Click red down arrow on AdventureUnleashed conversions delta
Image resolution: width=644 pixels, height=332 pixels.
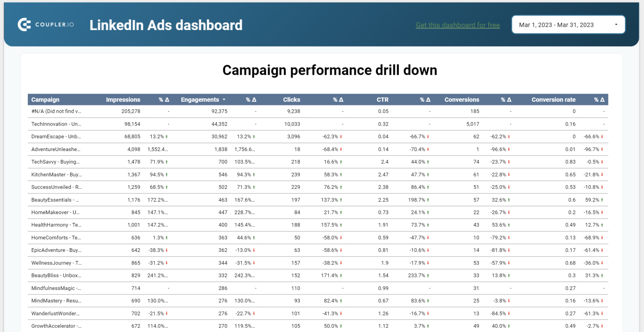click(508, 149)
